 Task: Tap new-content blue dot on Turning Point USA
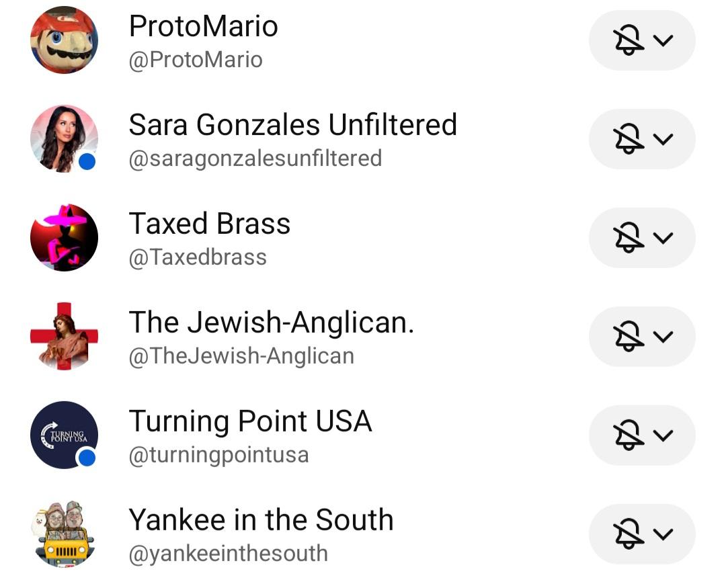click(86, 458)
